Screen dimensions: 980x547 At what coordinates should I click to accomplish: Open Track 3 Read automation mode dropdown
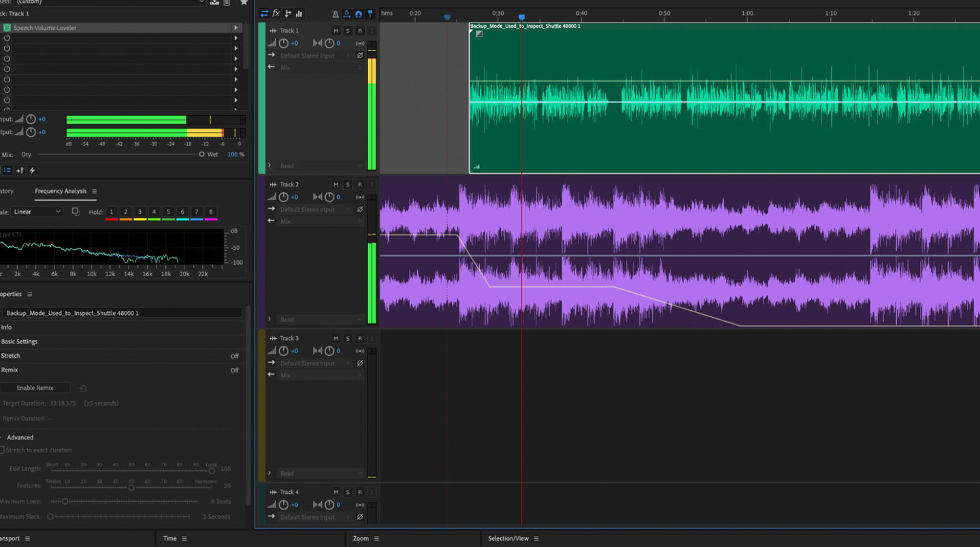coord(321,474)
